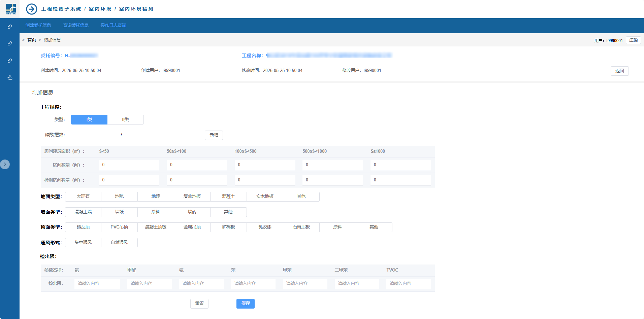Toggle 乳胶漆 ceiling type
644x319 pixels.
(265, 227)
